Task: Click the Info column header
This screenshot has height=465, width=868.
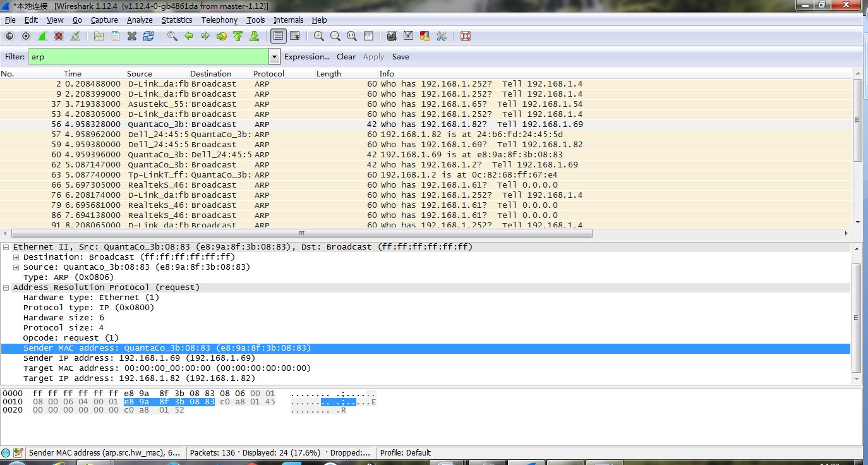Action: coord(614,73)
